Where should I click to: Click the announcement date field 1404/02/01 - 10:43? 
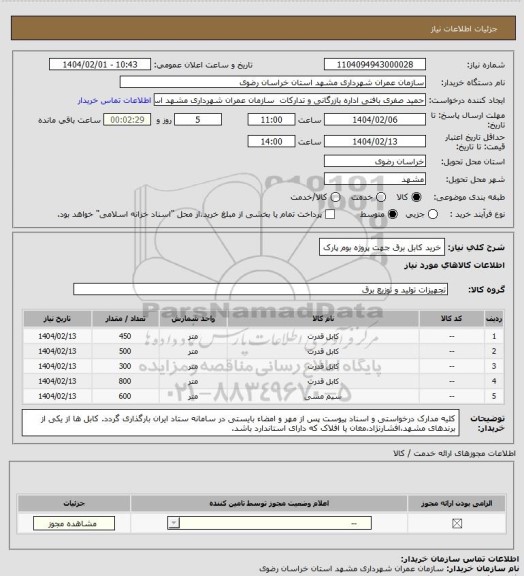pos(100,65)
